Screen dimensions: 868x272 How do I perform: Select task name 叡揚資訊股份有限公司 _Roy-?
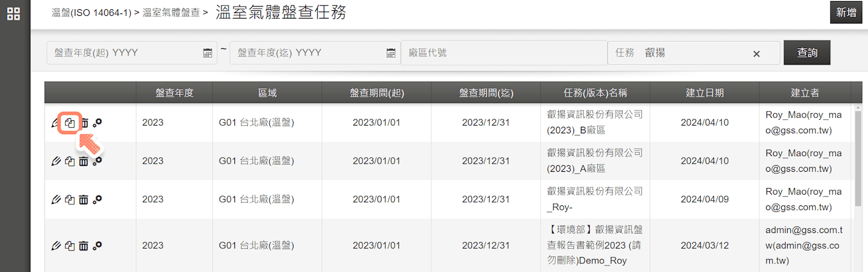click(595, 199)
